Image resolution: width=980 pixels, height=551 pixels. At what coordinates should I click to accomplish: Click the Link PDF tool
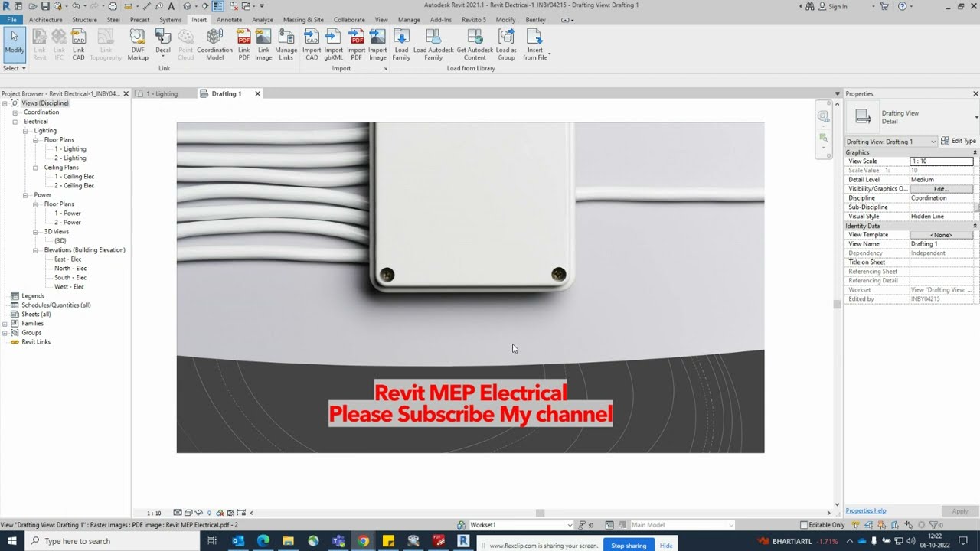[243, 44]
